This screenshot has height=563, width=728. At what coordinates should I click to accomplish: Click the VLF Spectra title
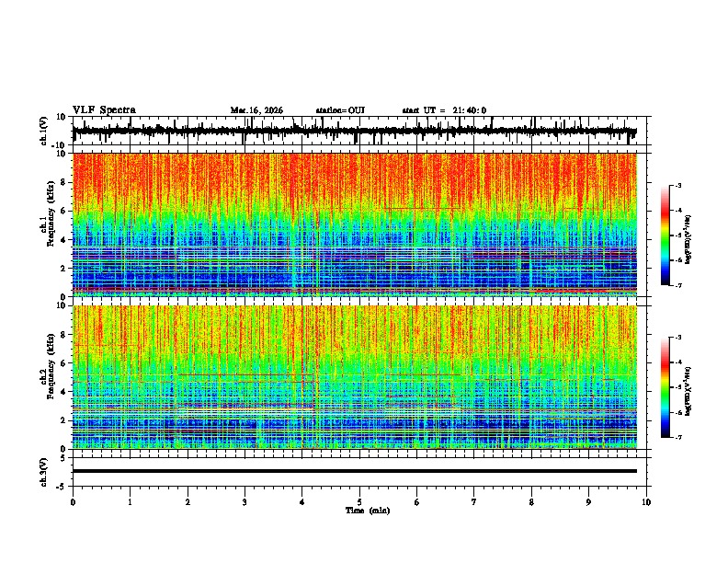click(x=104, y=109)
